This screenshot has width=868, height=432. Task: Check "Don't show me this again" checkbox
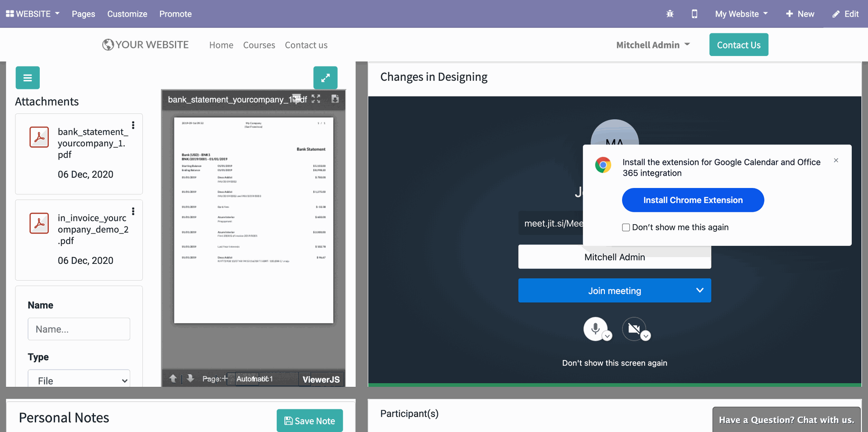pos(626,227)
